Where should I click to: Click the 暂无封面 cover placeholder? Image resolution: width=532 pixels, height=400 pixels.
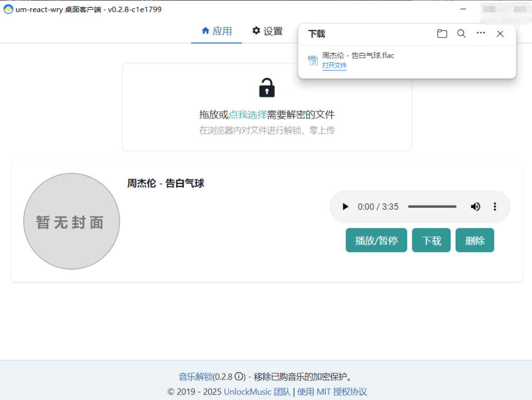tap(72, 221)
